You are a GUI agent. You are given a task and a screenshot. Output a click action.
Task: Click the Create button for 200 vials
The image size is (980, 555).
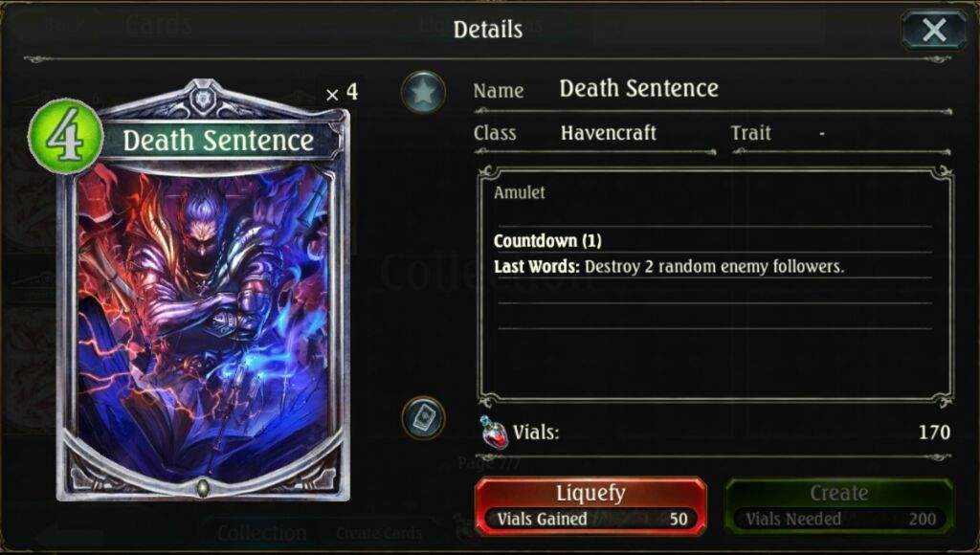pyautogui.click(x=838, y=505)
